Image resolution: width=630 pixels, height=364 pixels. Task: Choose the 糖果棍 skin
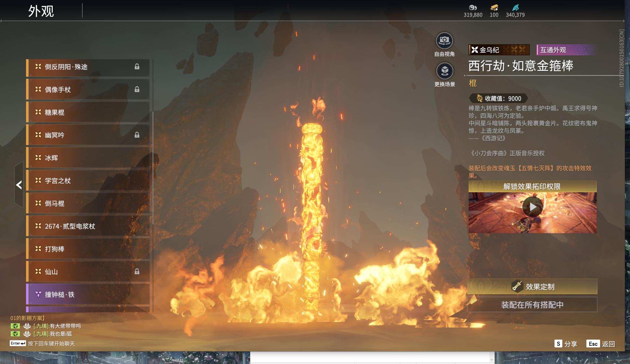coord(88,112)
